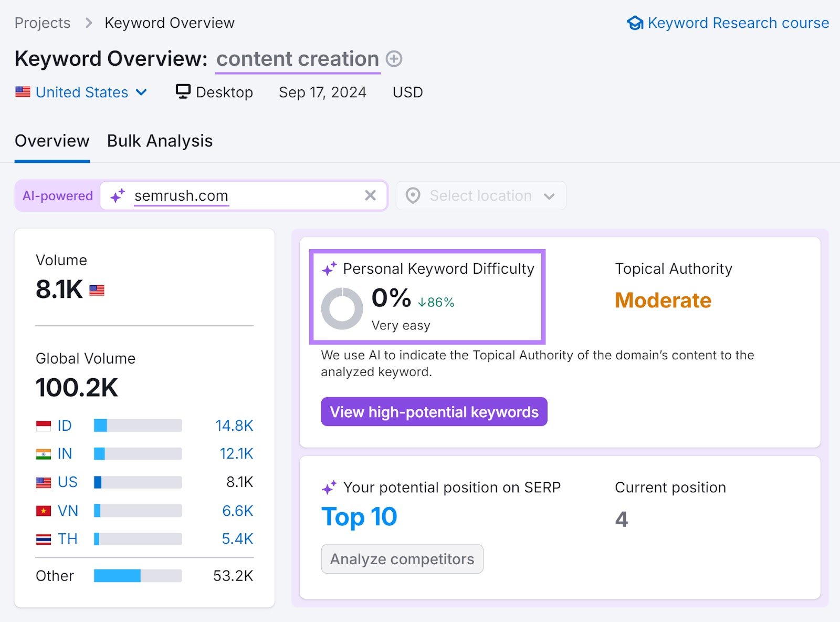This screenshot has height=622, width=840.
Task: Collapse the United States flag chevron
Action: click(141, 92)
